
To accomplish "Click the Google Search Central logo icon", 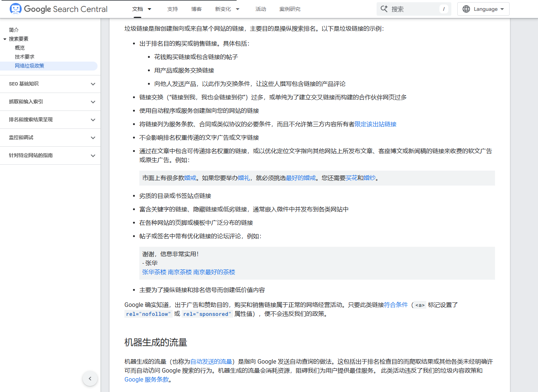I will (16, 9).
